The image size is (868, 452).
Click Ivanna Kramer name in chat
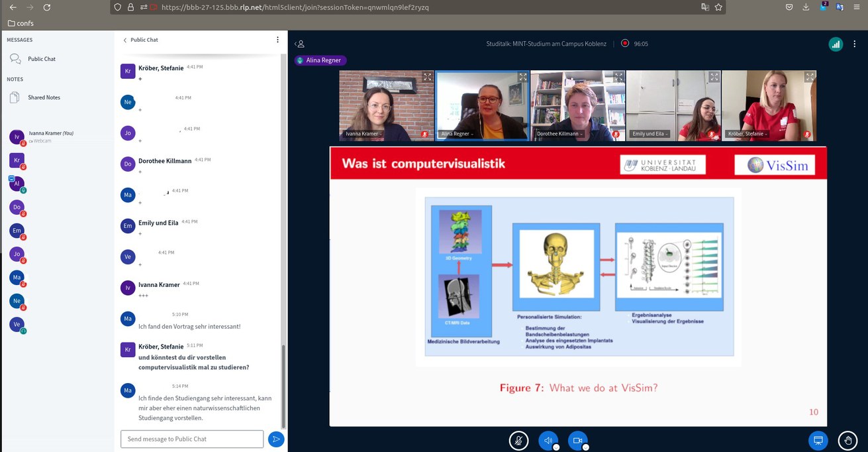click(x=159, y=284)
